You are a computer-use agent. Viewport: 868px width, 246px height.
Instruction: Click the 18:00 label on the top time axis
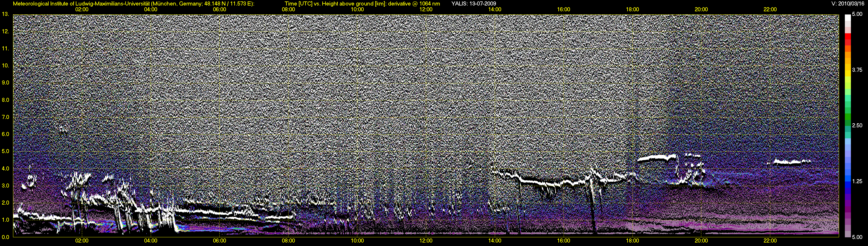632,10
